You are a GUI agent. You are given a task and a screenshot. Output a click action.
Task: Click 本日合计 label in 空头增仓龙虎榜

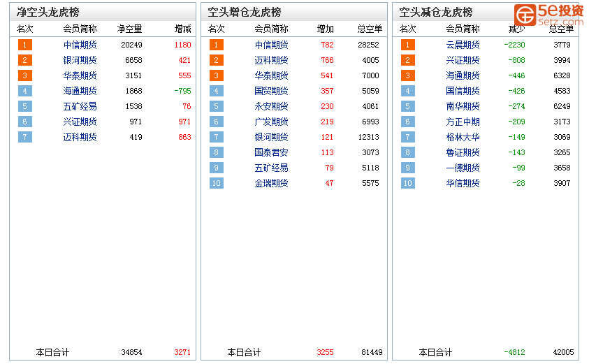[x=244, y=353]
